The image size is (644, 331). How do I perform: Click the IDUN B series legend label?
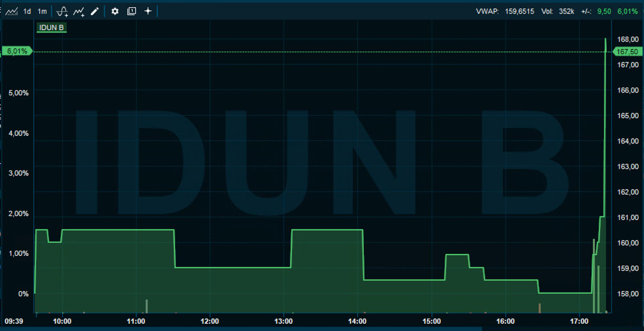(x=52, y=27)
